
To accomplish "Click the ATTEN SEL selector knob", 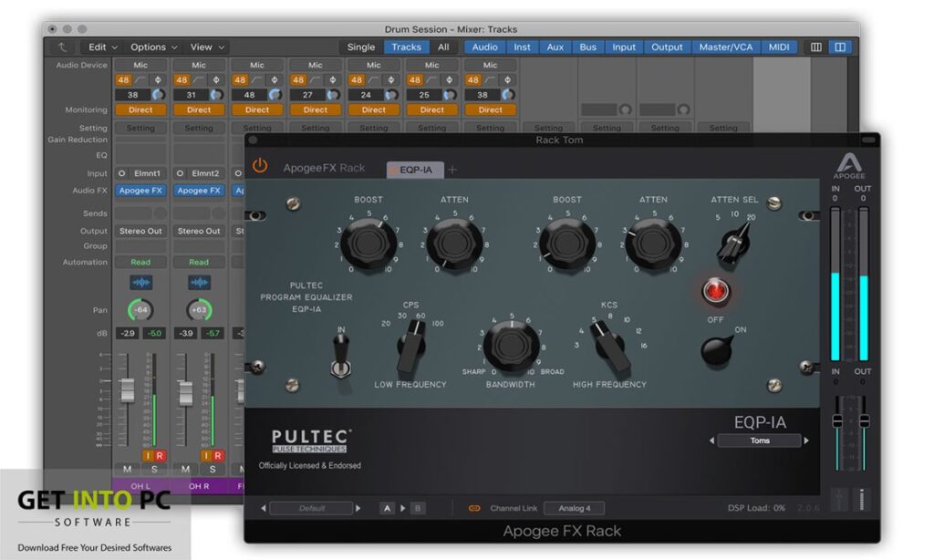I will (x=734, y=243).
